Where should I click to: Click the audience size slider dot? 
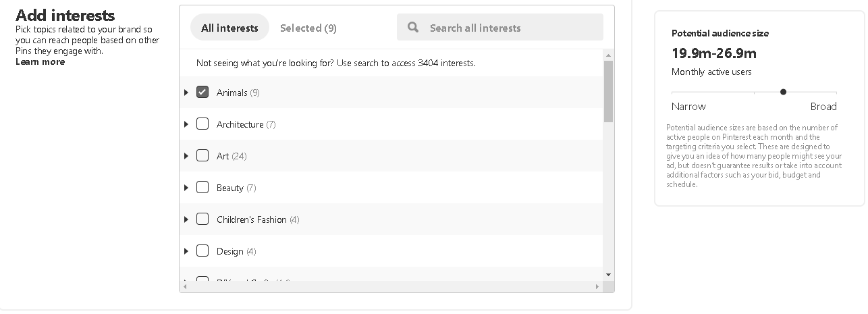tap(783, 92)
